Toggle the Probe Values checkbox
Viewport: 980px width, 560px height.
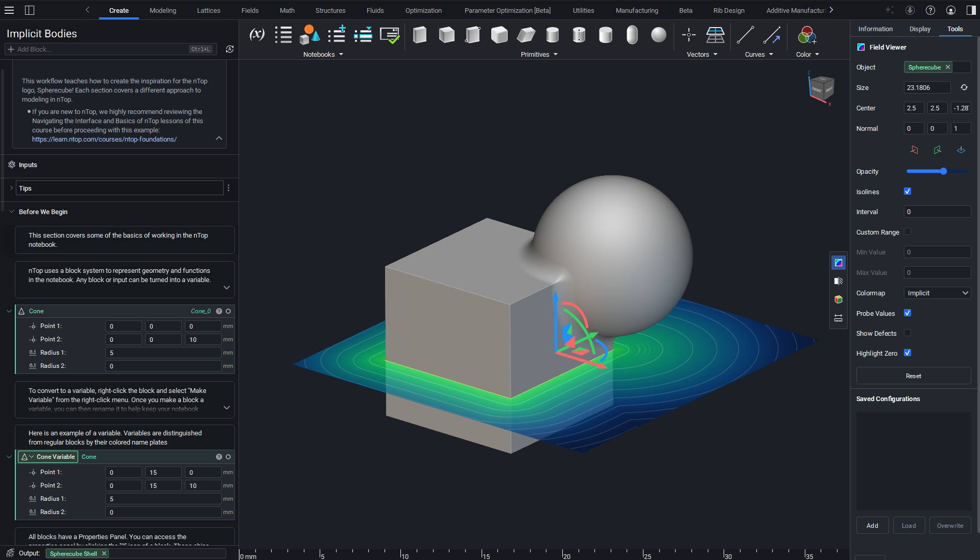(907, 313)
